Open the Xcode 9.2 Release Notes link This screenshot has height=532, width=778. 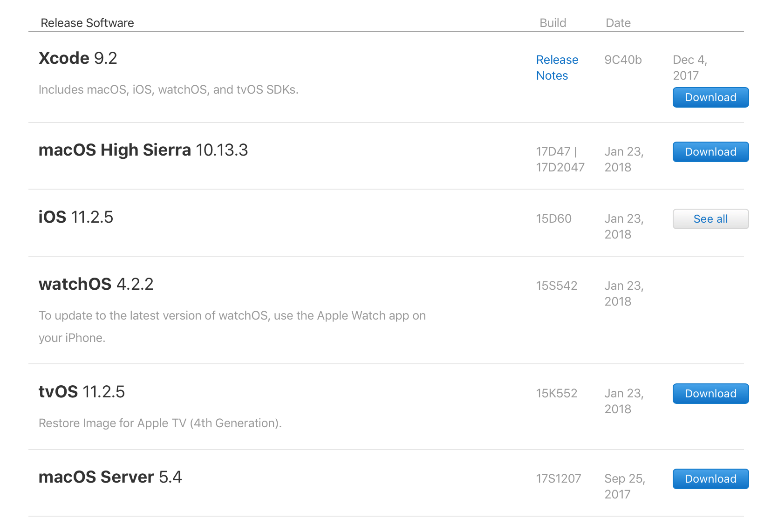coord(557,68)
